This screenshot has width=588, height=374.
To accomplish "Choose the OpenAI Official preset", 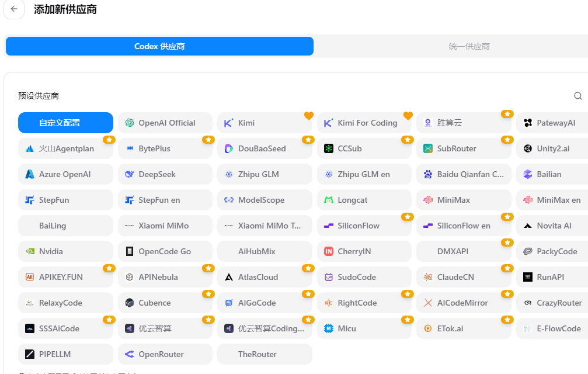I will (x=165, y=123).
